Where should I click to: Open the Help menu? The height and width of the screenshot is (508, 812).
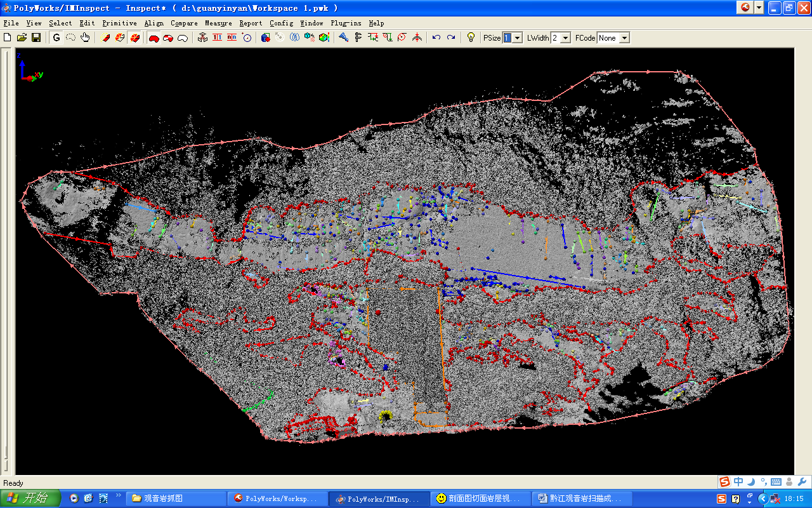(x=376, y=23)
